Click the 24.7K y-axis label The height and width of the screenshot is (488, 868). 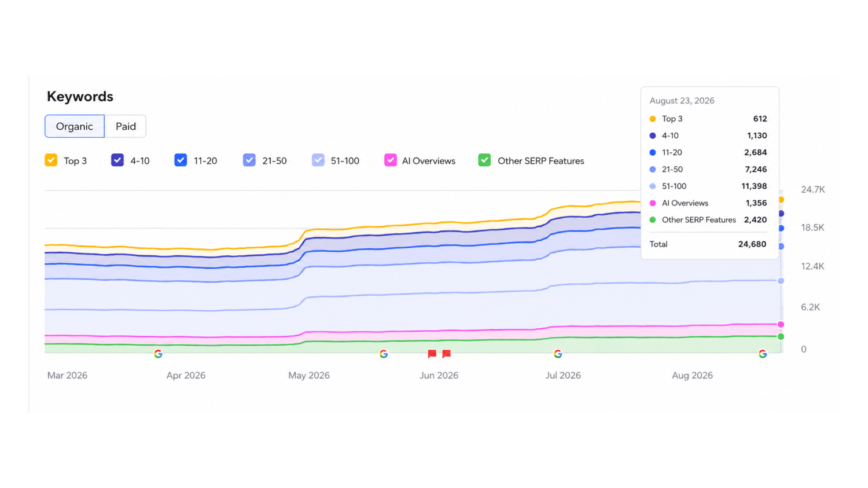click(813, 189)
